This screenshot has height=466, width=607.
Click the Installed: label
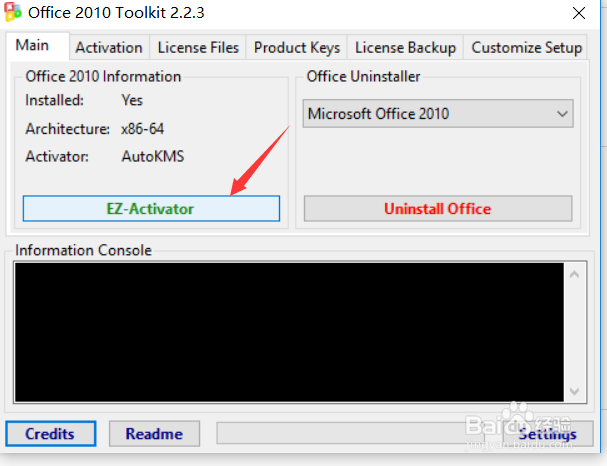click(x=54, y=100)
